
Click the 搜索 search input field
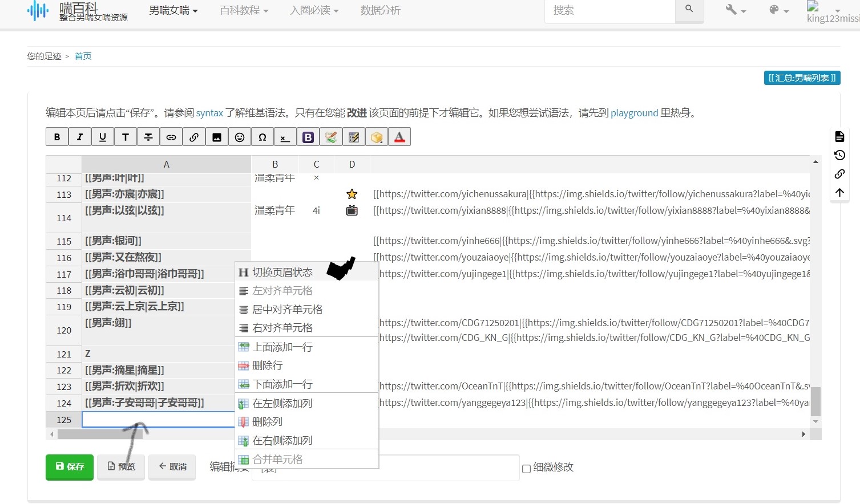pos(609,10)
